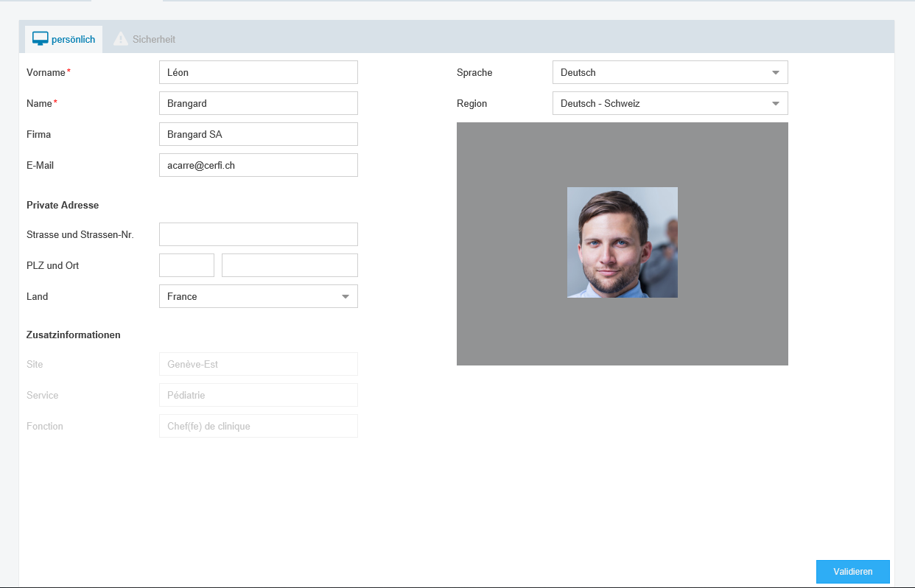Open the Region dropdown arrow
This screenshot has height=588, width=915.
775,104
